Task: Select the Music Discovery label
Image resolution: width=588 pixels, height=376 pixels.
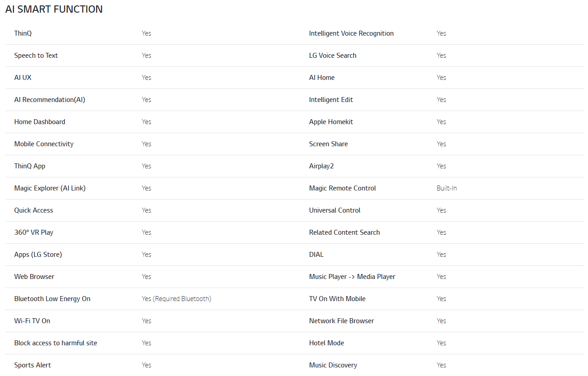Action: pos(333,365)
